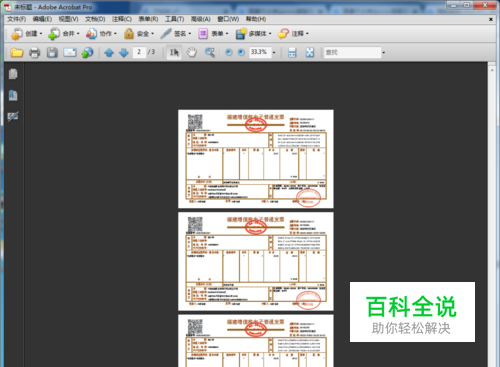500x367 pixels.
Task: Open the Comment (注释) bubble icon
Action: (x=283, y=34)
